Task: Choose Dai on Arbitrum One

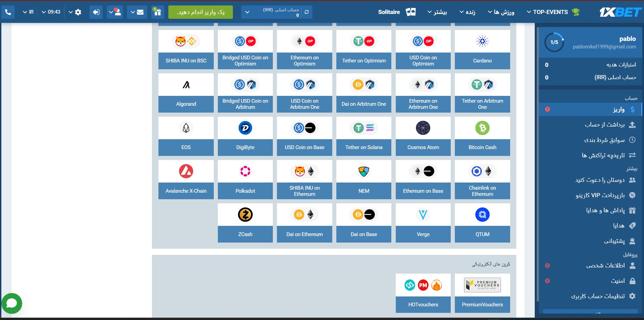Action: click(x=364, y=93)
